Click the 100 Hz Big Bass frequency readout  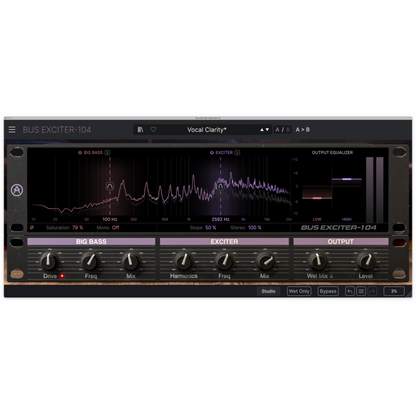(x=110, y=219)
